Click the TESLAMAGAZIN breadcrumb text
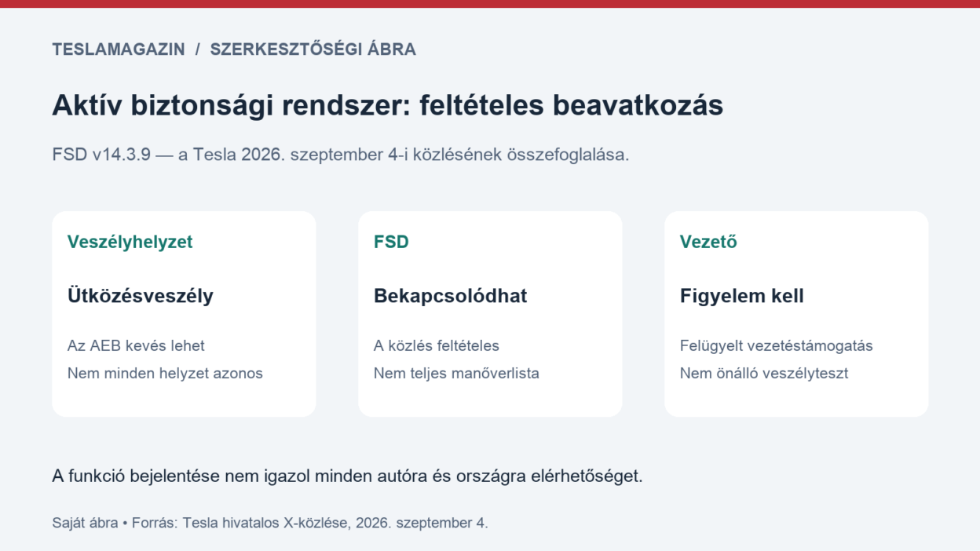 tap(119, 49)
